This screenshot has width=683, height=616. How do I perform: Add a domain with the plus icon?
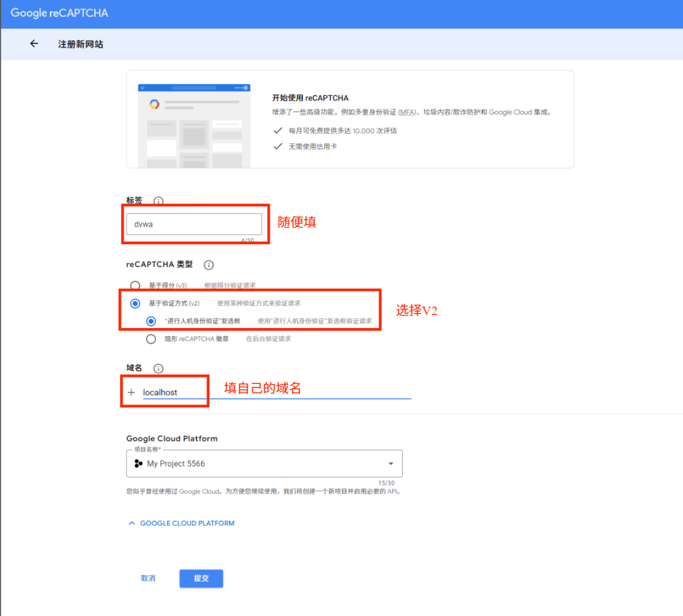pos(131,393)
